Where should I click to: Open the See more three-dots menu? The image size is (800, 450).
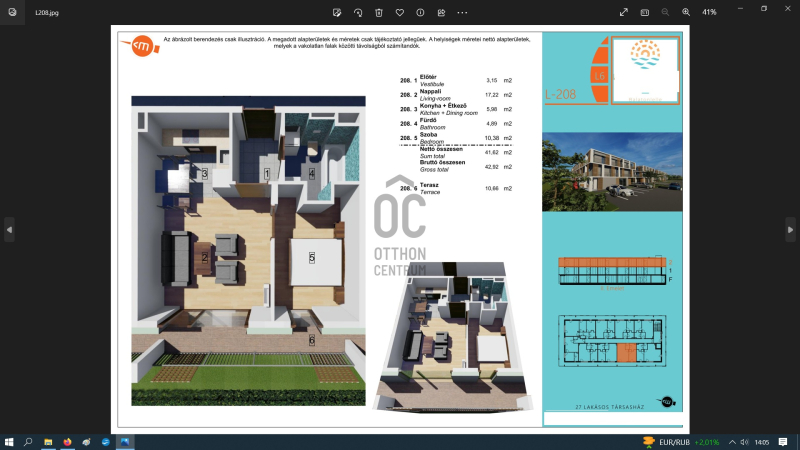[462, 12]
